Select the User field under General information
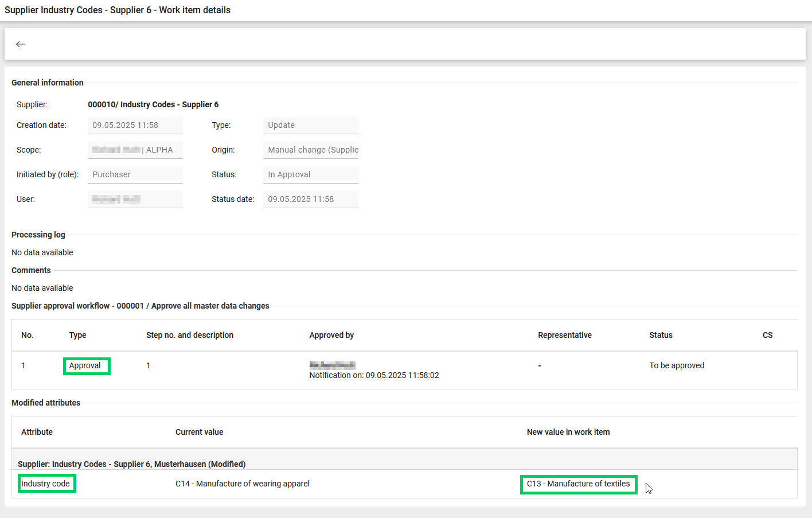Viewport: 812px width, 518px height. tap(135, 199)
